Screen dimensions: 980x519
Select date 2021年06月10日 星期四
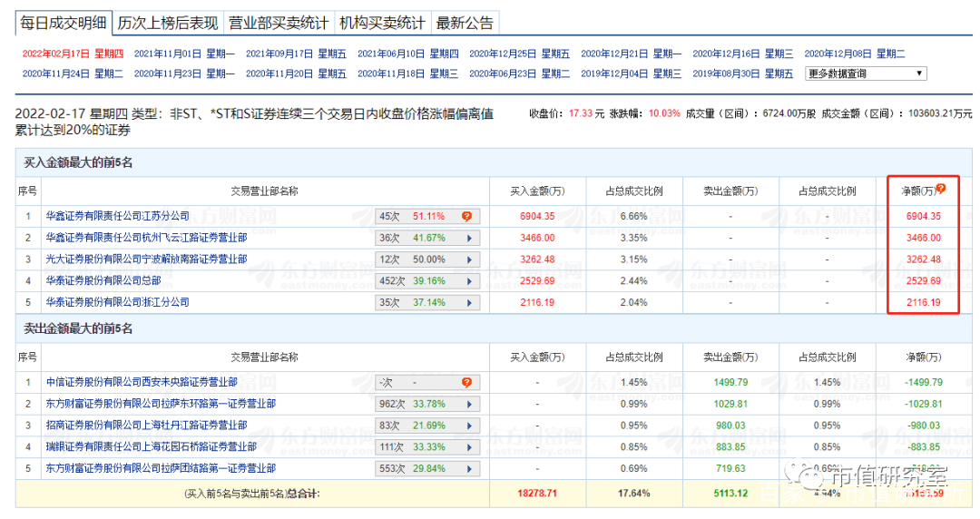click(x=408, y=54)
